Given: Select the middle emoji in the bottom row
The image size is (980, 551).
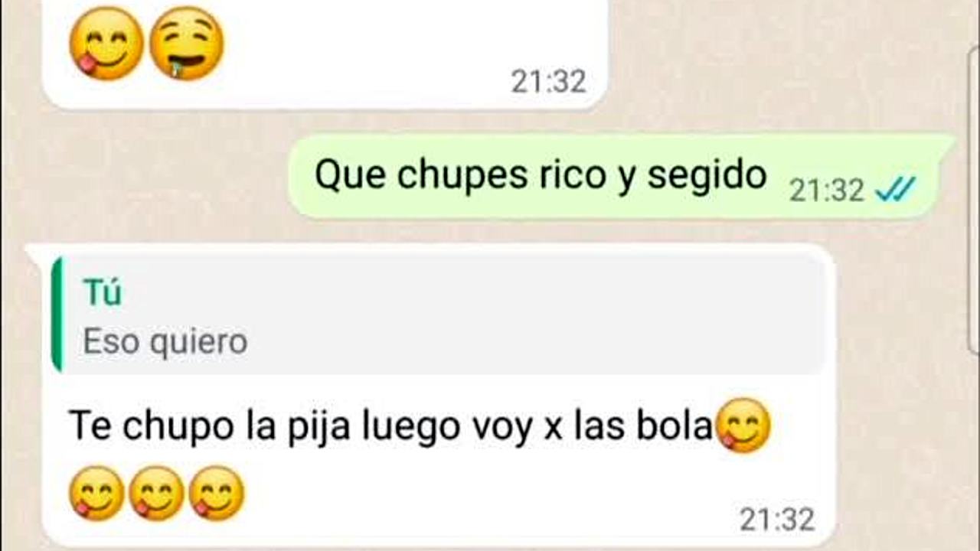Looking at the screenshot, I should coord(155,493).
